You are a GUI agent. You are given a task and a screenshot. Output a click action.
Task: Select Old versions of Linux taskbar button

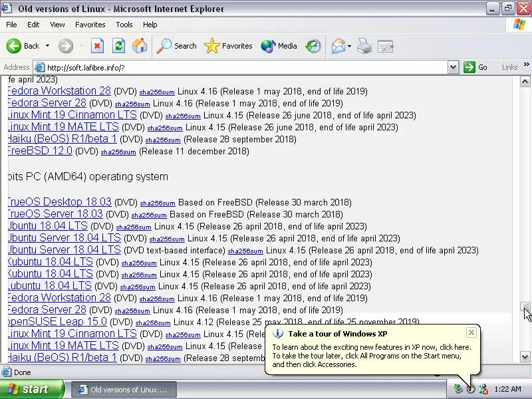tap(124, 390)
